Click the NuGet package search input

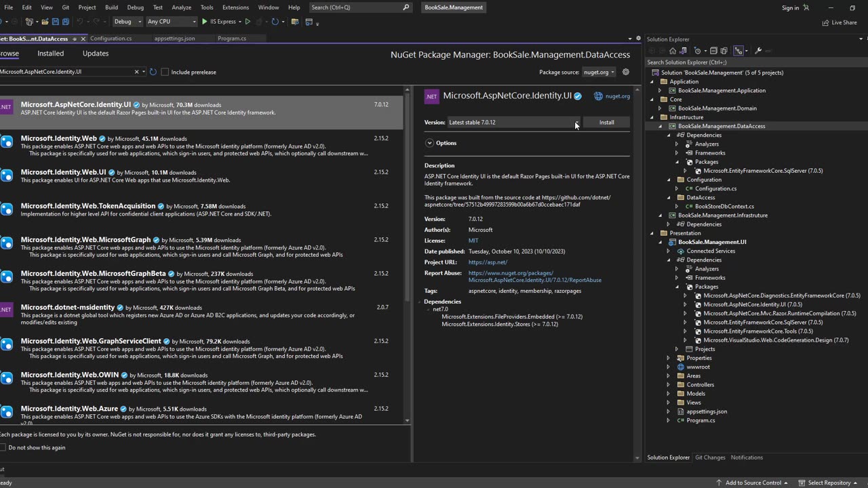[66, 72]
